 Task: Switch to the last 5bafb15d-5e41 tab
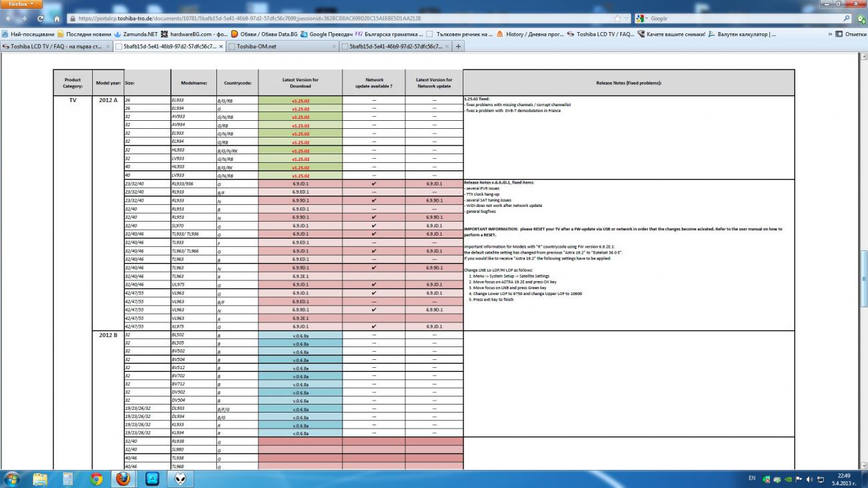click(395, 46)
